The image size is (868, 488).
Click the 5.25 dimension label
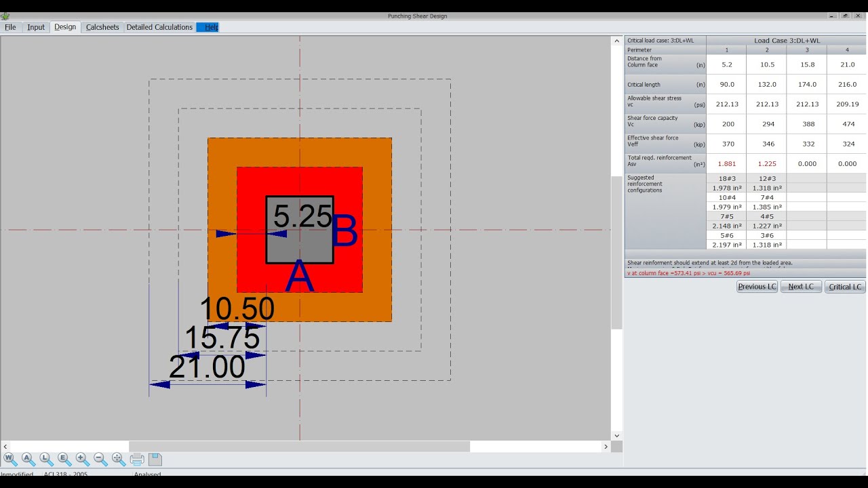point(302,216)
